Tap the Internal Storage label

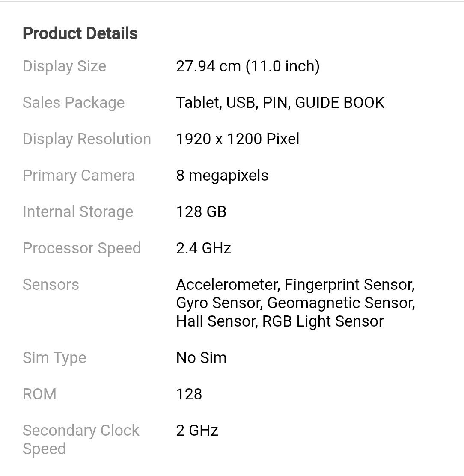78,212
